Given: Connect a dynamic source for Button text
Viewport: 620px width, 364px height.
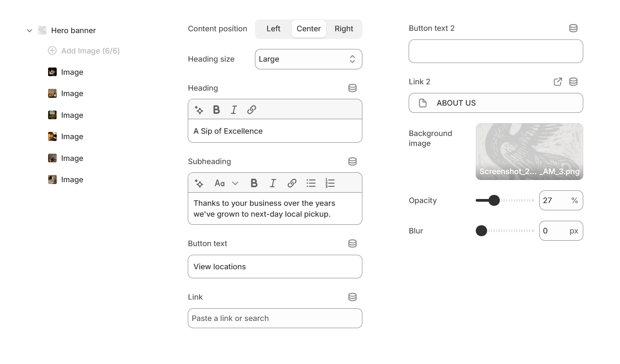Looking at the screenshot, I should click(x=352, y=243).
